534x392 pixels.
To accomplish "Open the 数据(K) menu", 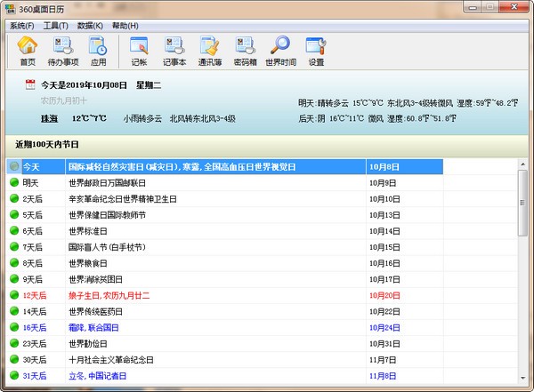I will click(x=90, y=26).
